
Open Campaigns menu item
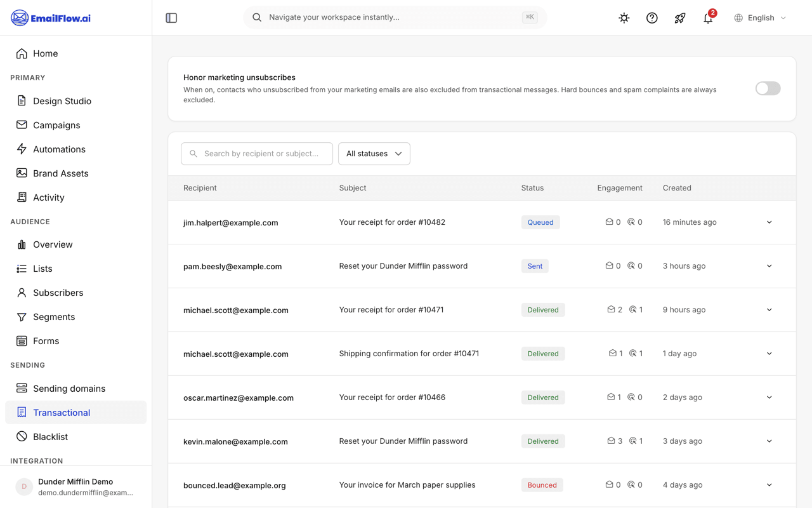(x=75, y=125)
